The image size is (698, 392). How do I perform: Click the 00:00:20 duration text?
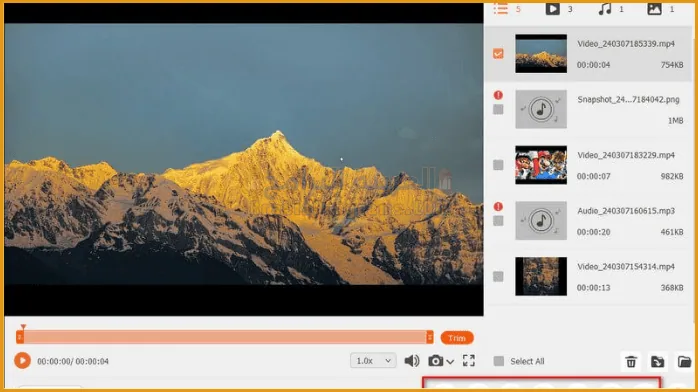coord(593,232)
